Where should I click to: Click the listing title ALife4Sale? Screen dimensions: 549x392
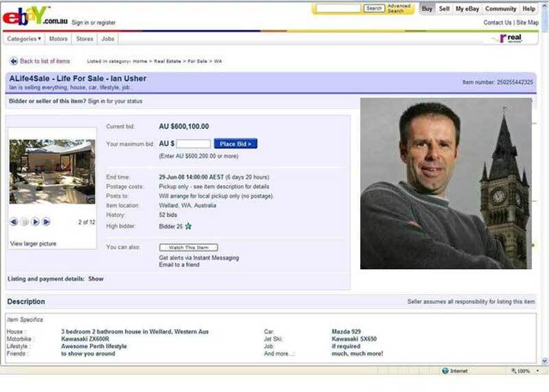pos(78,78)
